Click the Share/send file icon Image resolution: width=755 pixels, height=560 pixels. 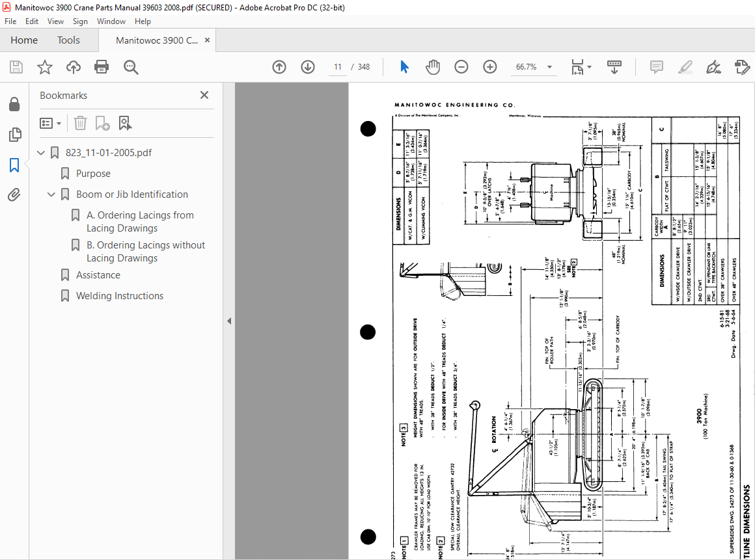pyautogui.click(x=742, y=67)
